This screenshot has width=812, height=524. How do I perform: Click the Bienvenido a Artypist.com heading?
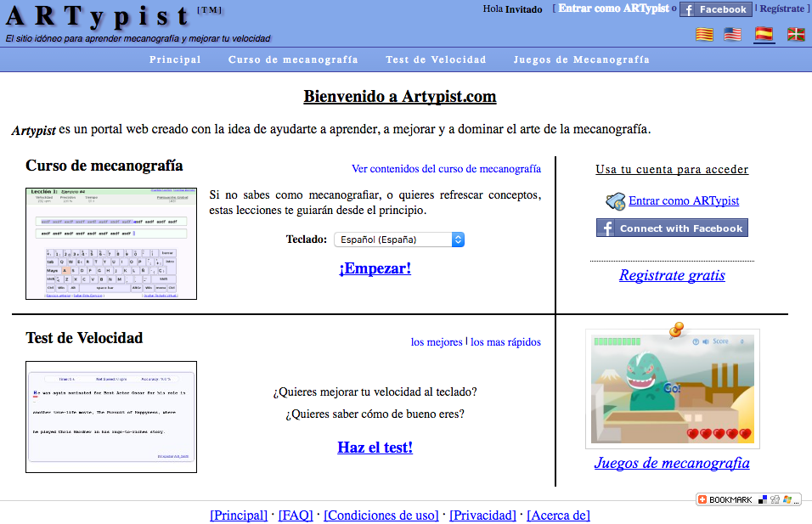coord(400,96)
